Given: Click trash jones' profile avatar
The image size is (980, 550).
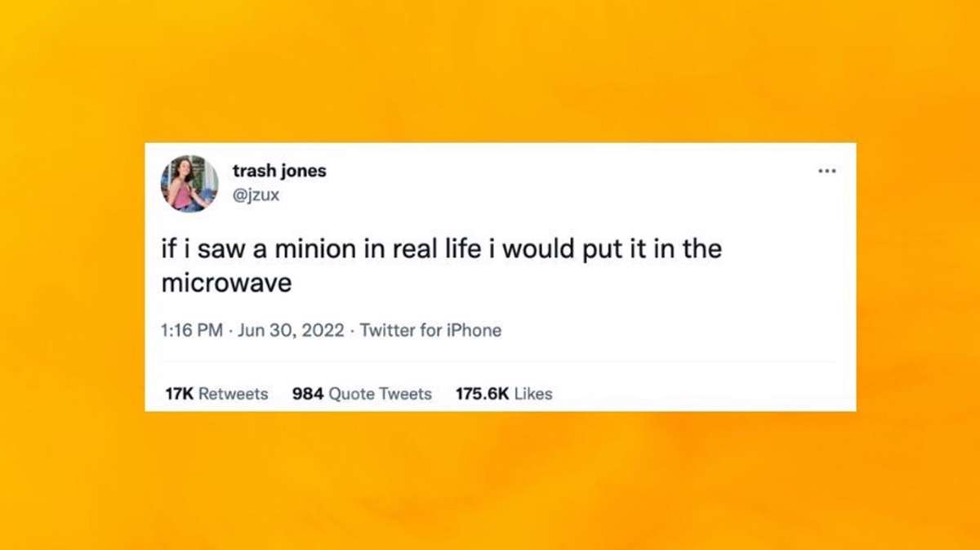Looking at the screenshot, I should click(x=189, y=184).
